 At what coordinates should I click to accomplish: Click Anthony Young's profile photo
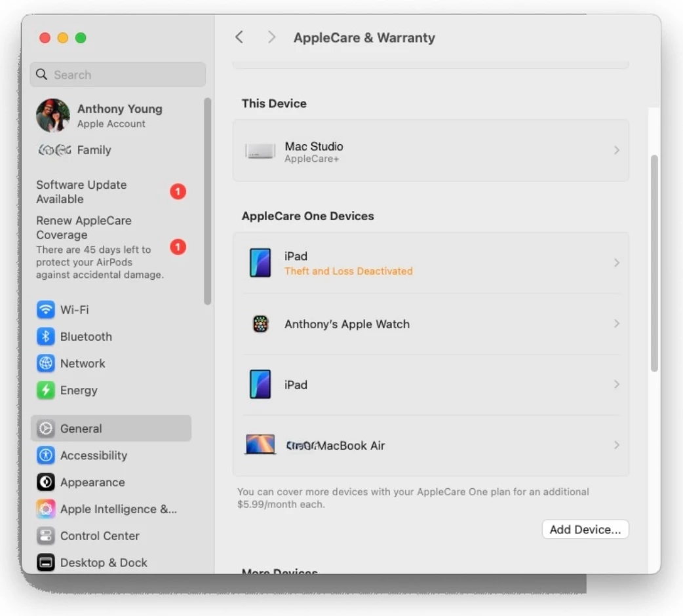[53, 115]
